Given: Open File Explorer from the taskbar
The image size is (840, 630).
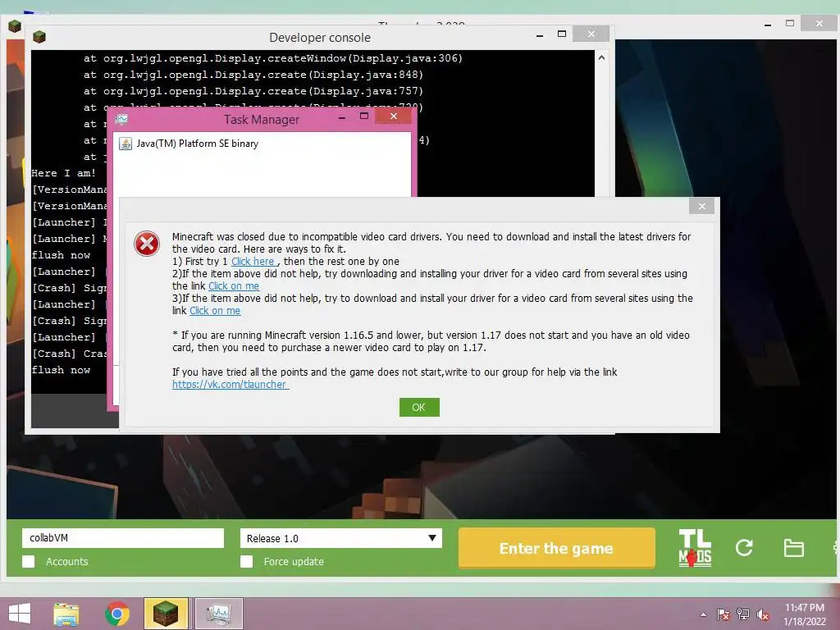Looking at the screenshot, I should 66,614.
